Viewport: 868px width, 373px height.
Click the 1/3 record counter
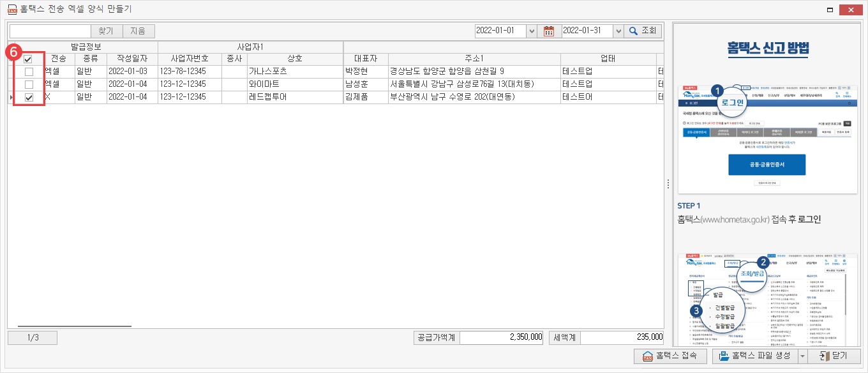(x=33, y=337)
